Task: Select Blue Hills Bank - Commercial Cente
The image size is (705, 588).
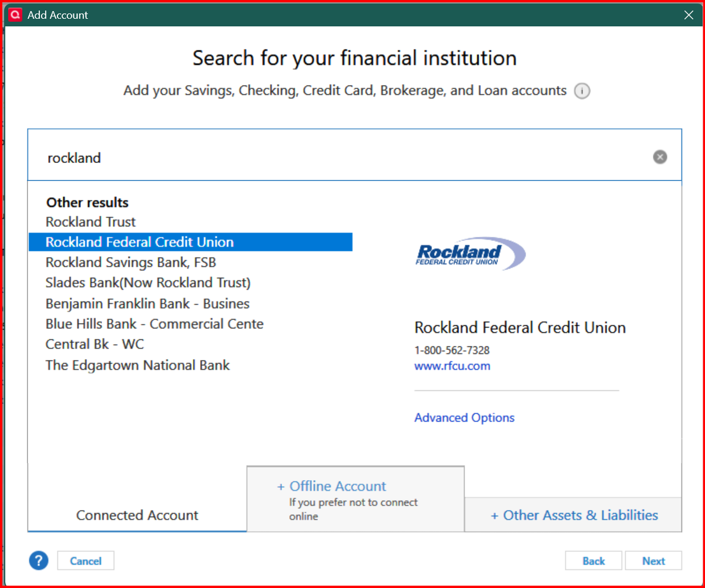Action: tap(155, 324)
